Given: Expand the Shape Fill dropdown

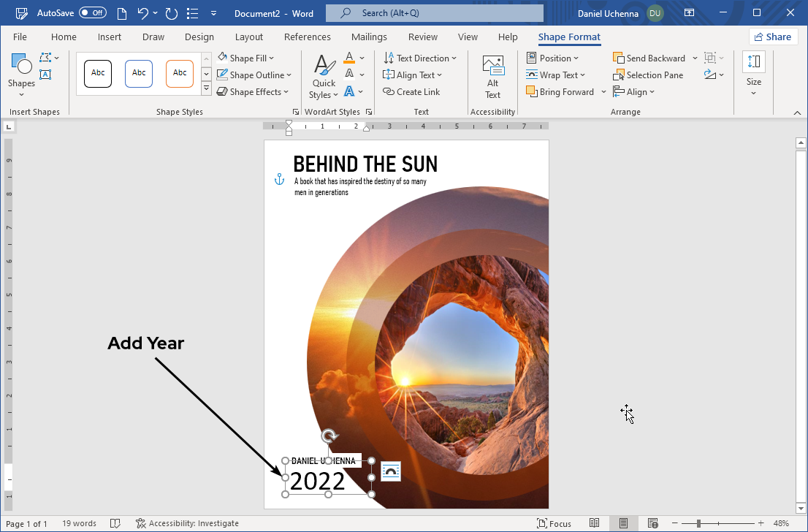Looking at the screenshot, I should (x=245, y=58).
